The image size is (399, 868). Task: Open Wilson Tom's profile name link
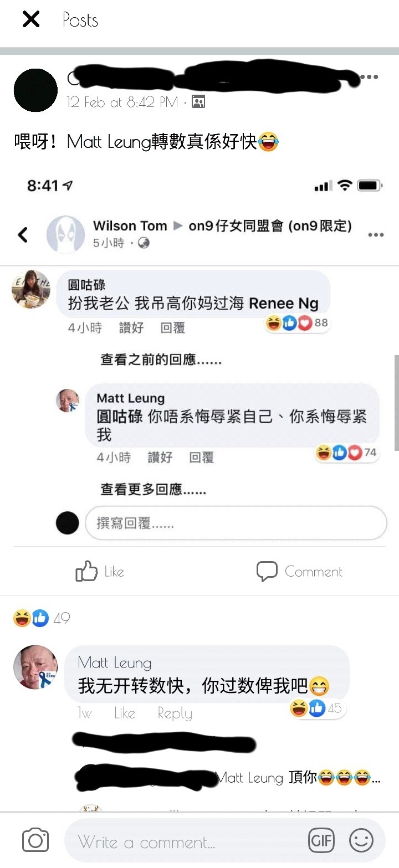point(130,225)
